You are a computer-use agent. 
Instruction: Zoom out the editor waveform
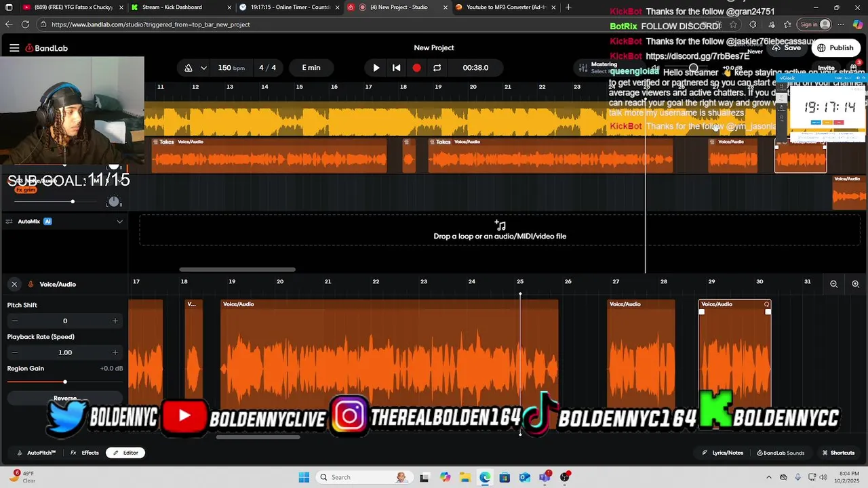tap(834, 284)
